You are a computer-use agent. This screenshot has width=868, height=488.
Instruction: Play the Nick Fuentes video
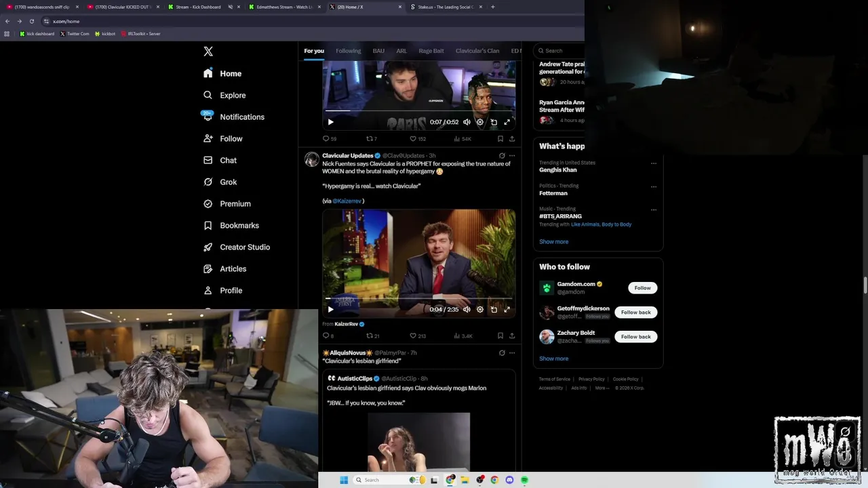click(x=330, y=309)
